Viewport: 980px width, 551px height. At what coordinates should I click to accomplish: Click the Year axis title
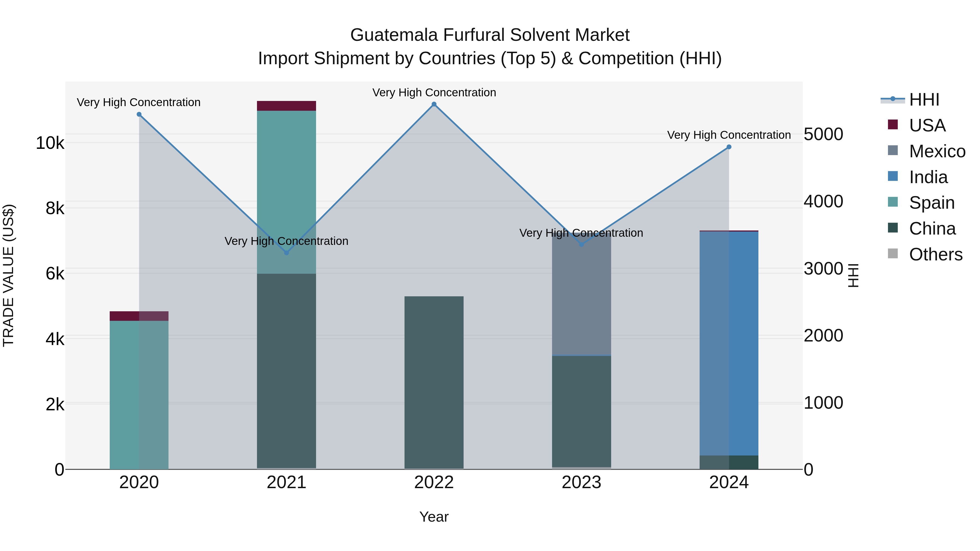click(434, 517)
